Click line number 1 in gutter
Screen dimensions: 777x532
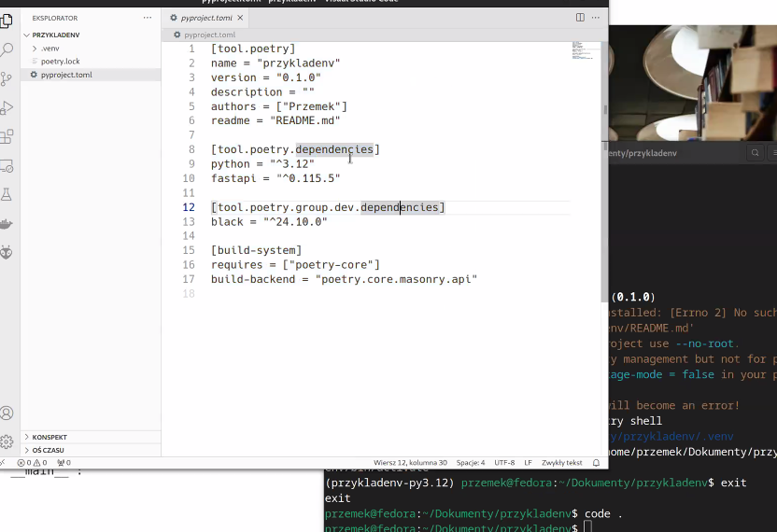tap(191, 49)
